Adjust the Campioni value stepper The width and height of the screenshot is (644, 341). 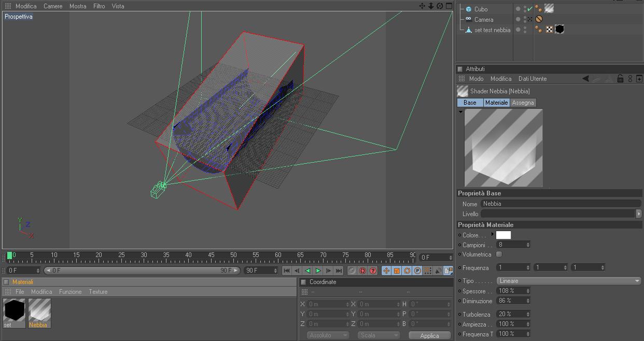pyautogui.click(x=528, y=245)
